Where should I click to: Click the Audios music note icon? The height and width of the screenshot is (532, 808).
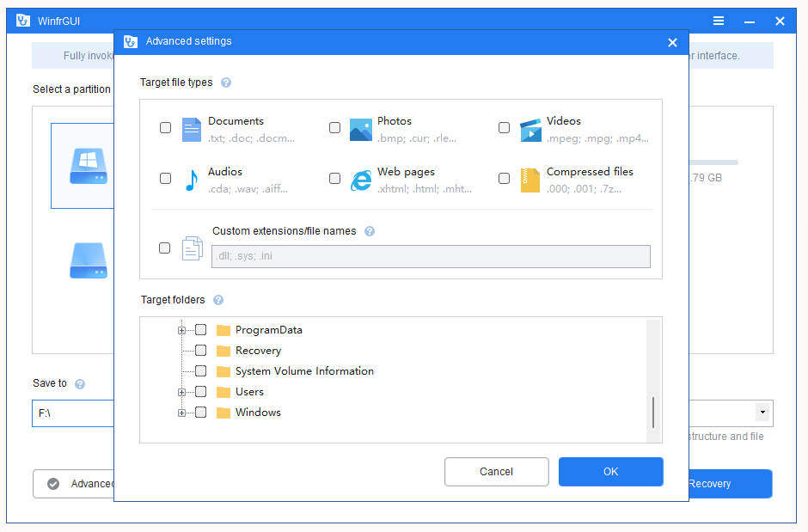click(x=191, y=180)
